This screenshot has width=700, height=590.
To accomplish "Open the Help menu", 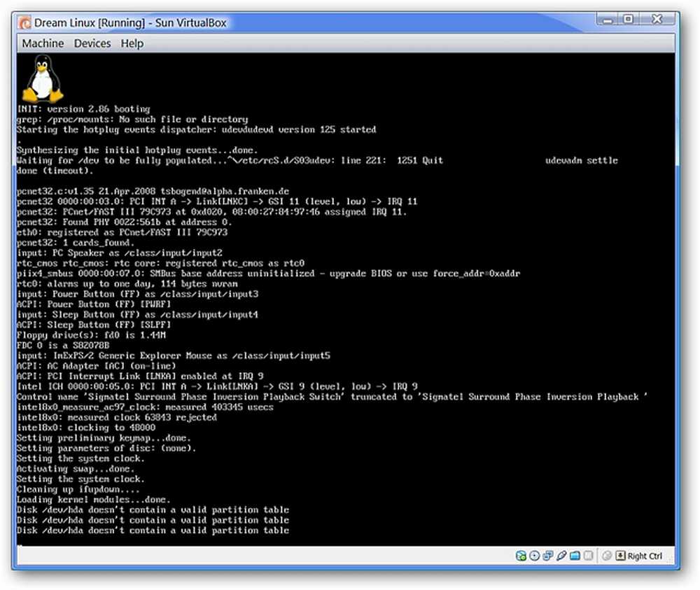I will (132, 43).
